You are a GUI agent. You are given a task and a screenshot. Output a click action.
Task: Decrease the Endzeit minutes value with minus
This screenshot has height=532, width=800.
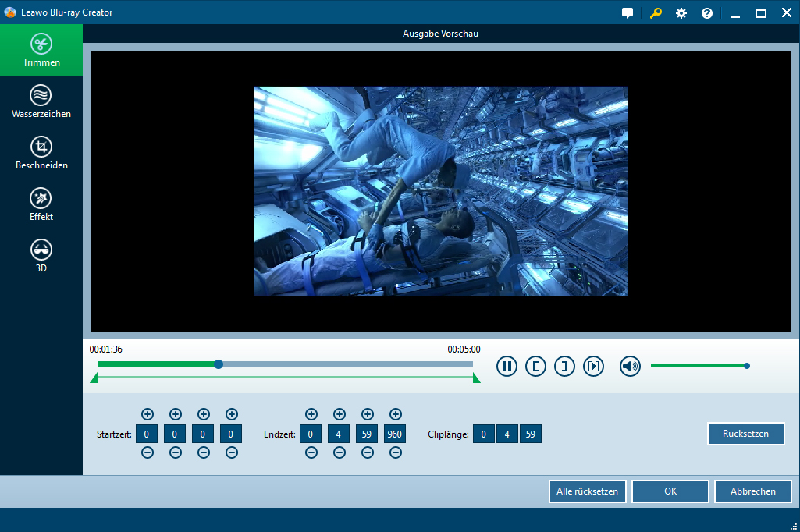coord(340,452)
